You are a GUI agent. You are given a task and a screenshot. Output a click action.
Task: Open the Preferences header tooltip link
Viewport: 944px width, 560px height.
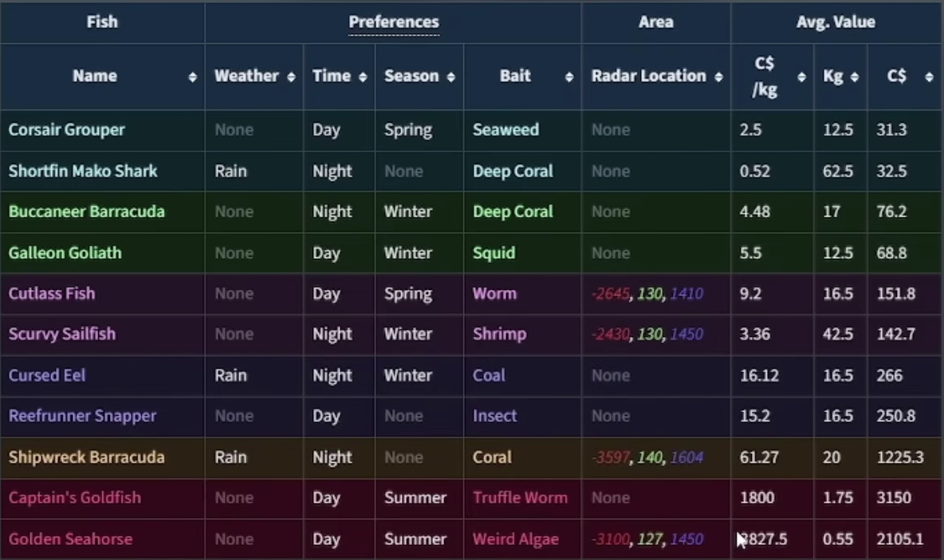point(394,22)
